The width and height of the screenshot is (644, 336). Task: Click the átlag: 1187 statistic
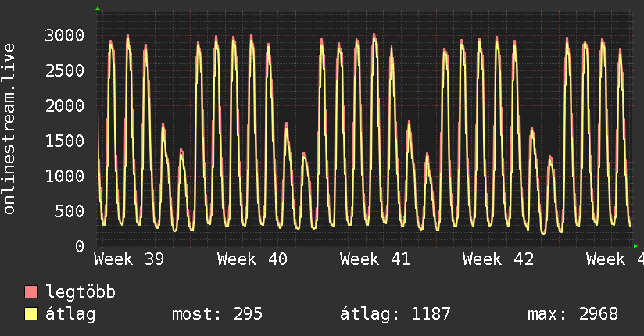(395, 314)
